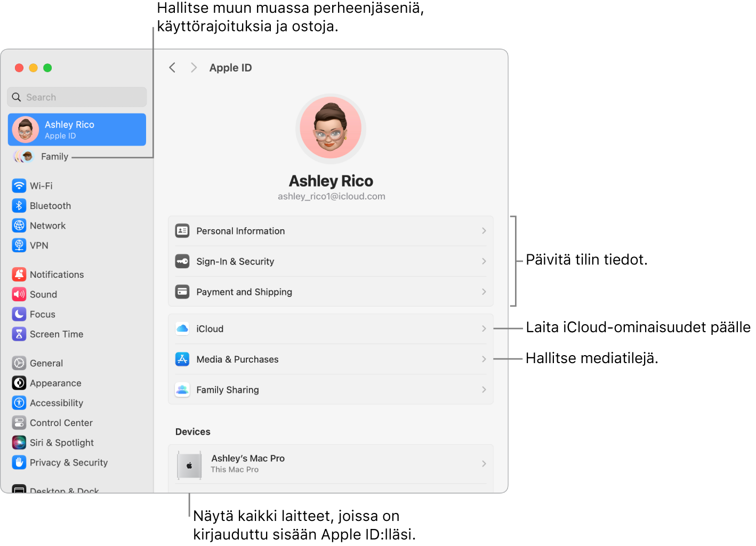Screen dimensions: 756x546
Task: Click in the Search field
Action: pos(77,97)
